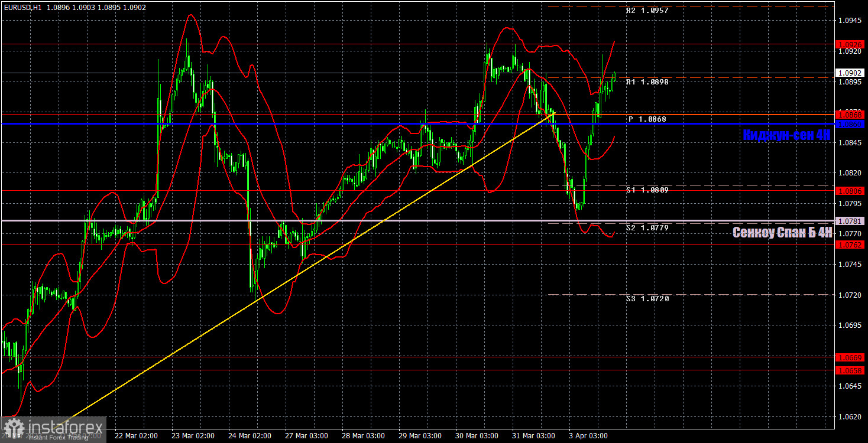The height and width of the screenshot is (443, 868).
Task: Click the 22 Mar 02:00 time label
Action: coord(137,436)
